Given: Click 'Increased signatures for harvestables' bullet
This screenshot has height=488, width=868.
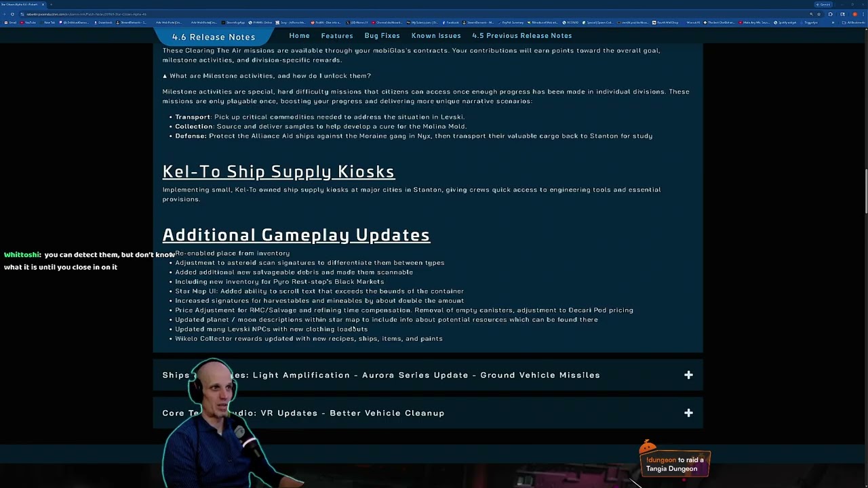Looking at the screenshot, I should [319, 301].
